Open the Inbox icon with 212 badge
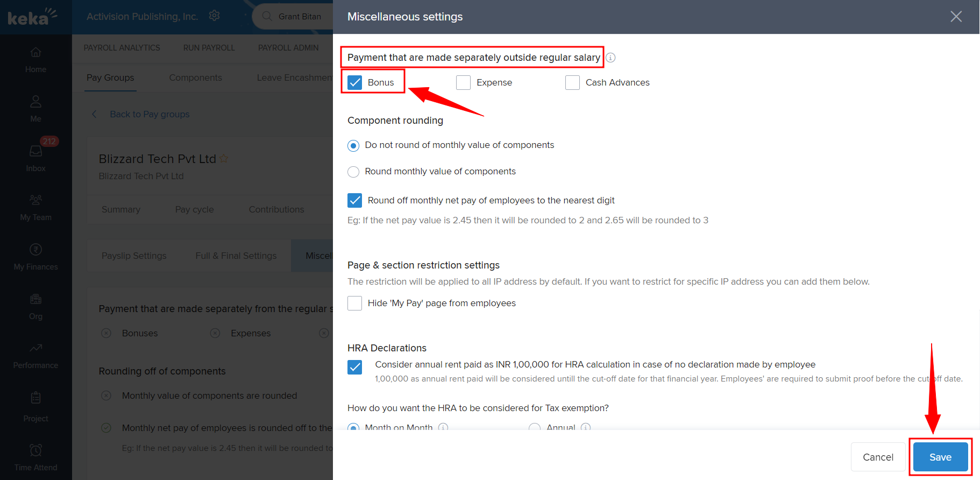This screenshot has height=480, width=980. coord(35,152)
